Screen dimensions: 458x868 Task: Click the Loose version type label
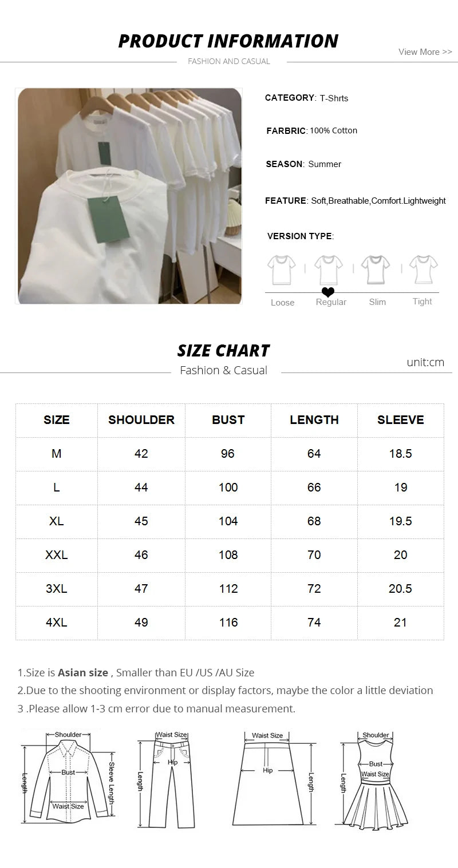[x=282, y=303]
